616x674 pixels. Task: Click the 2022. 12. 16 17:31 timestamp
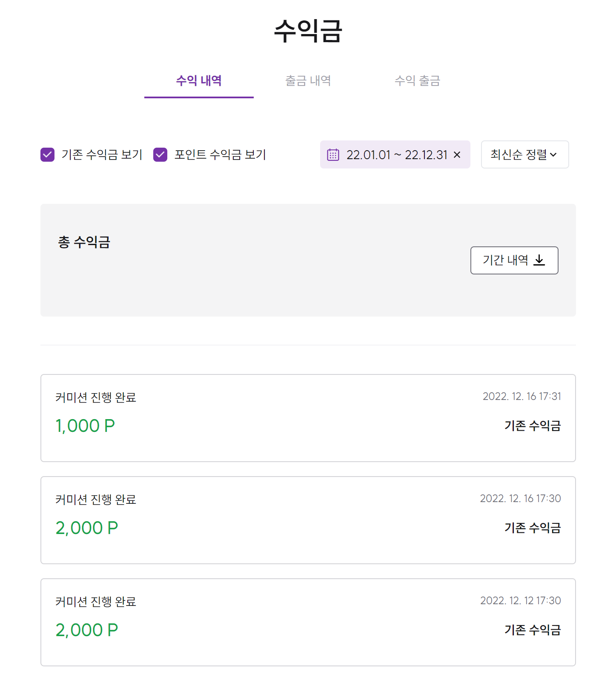521,397
